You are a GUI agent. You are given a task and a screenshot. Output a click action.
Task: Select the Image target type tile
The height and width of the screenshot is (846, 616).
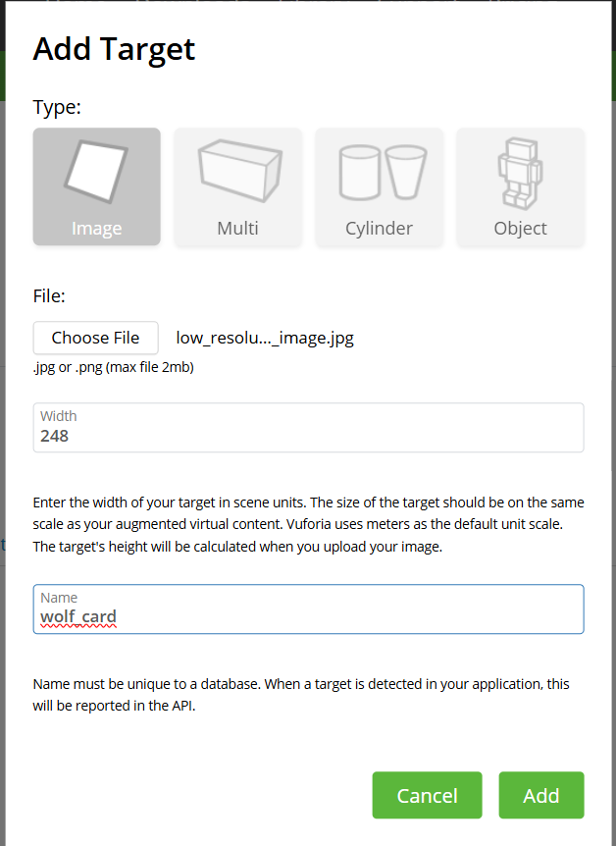(96, 186)
